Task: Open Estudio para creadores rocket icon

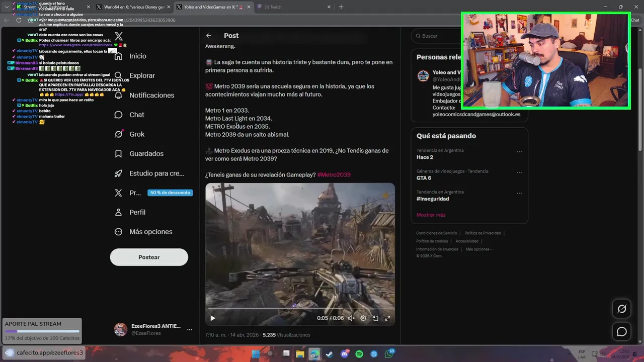Action: pos(118,173)
